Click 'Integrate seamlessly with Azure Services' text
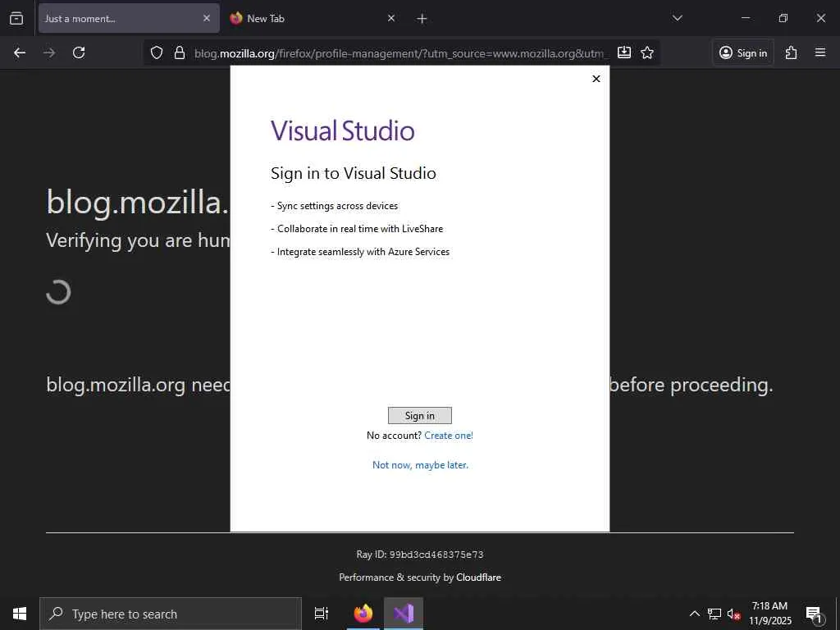The image size is (840, 630). pos(363,252)
